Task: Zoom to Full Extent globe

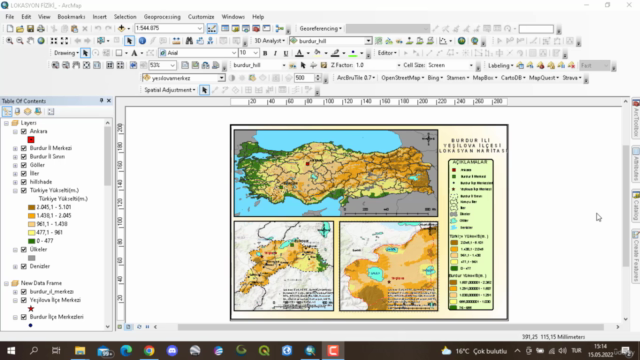Action: tap(41, 41)
